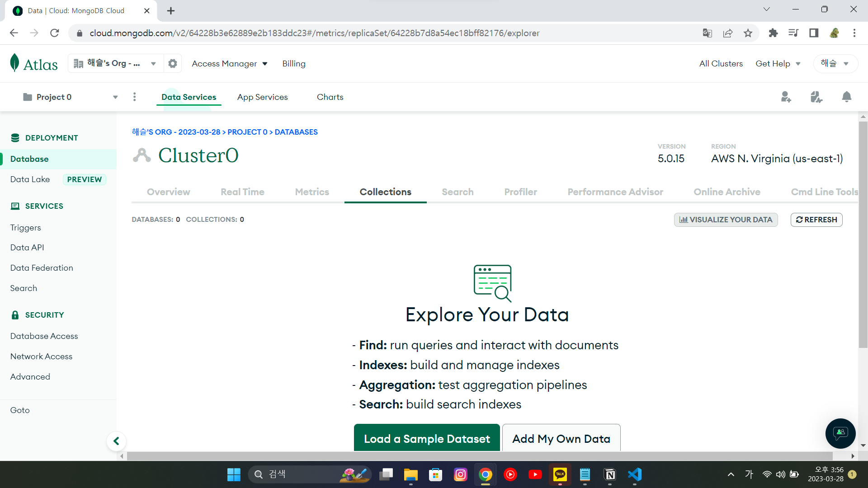Open the 해슬 user account menu
Image resolution: width=868 pixels, height=488 pixels.
[835, 64]
